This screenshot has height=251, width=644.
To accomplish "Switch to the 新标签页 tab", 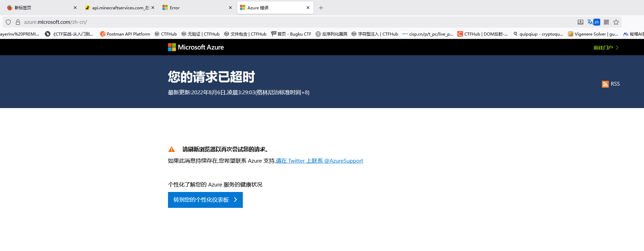I will pyautogui.click(x=38, y=8).
